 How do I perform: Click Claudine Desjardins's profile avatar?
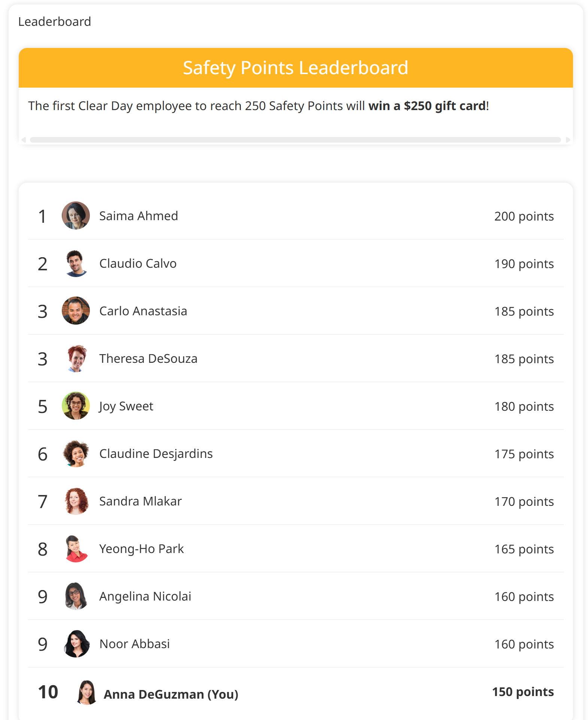coord(76,453)
